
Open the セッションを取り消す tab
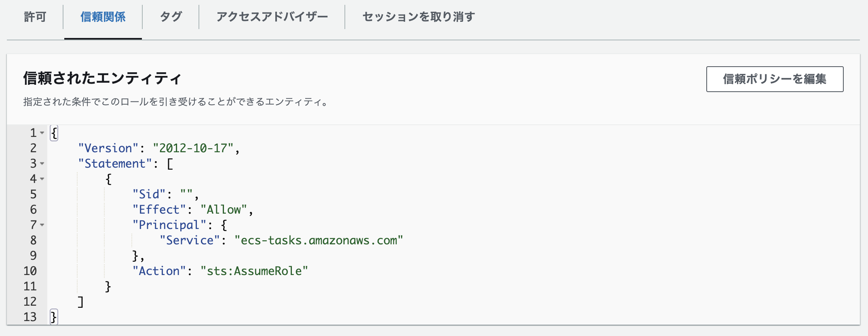click(418, 17)
